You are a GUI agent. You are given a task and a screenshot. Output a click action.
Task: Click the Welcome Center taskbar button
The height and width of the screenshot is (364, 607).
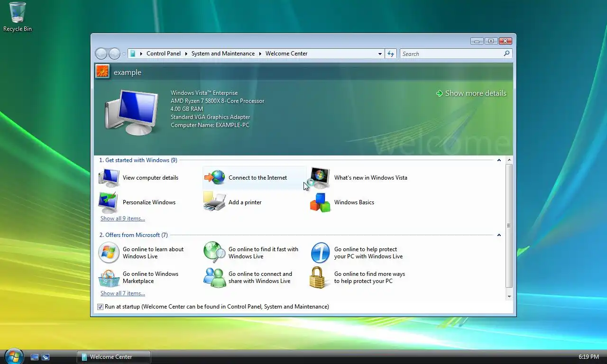coord(114,357)
